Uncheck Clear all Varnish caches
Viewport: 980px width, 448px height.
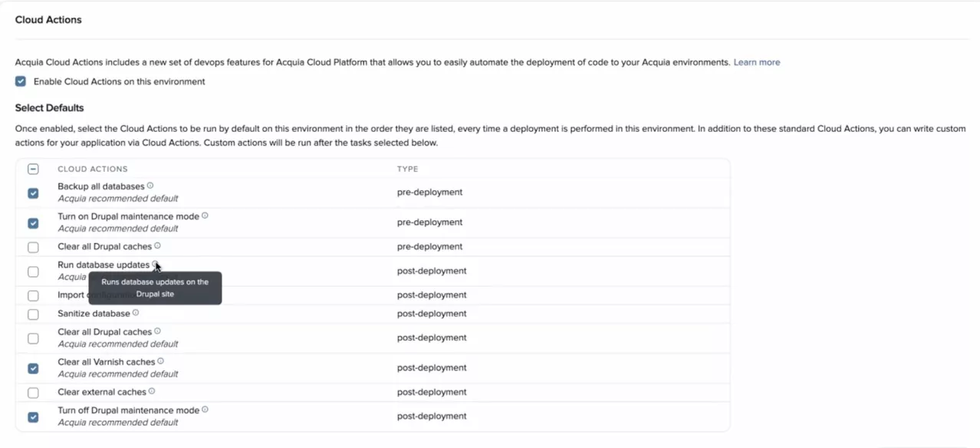tap(33, 368)
